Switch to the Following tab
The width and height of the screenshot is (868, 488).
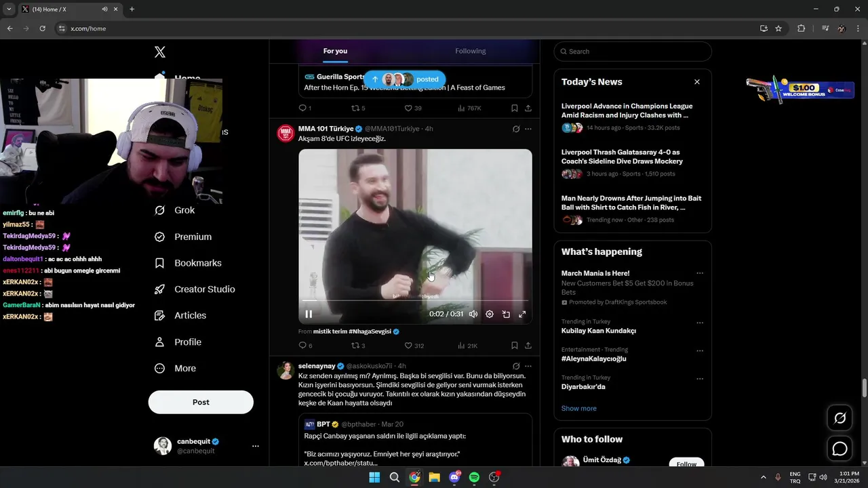471,52
